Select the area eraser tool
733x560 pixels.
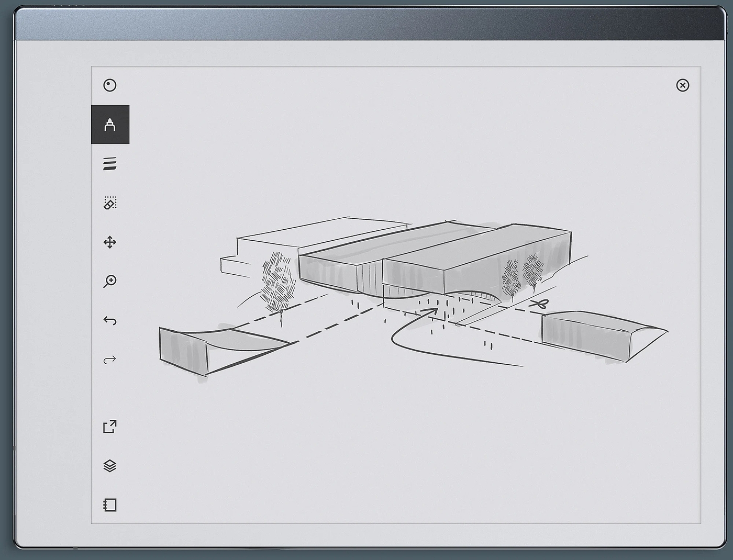tap(110, 203)
